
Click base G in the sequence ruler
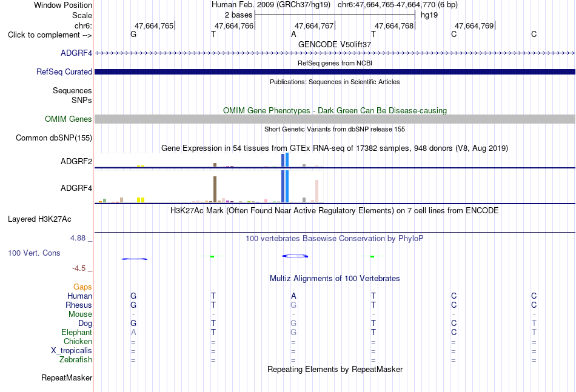(133, 34)
